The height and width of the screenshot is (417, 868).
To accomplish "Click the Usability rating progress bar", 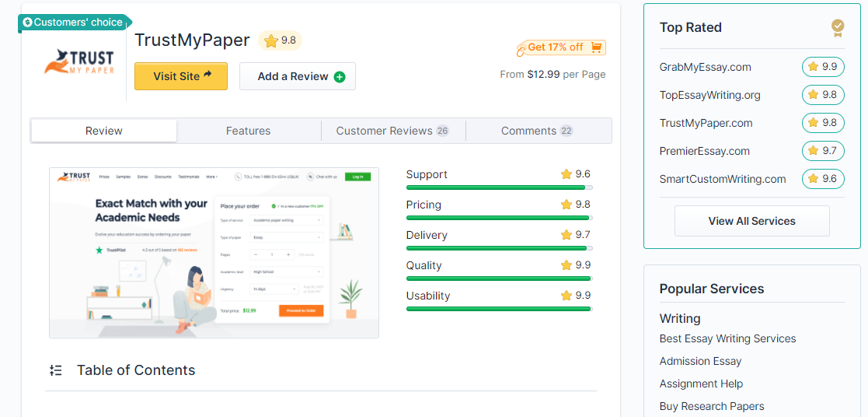I will click(500, 309).
